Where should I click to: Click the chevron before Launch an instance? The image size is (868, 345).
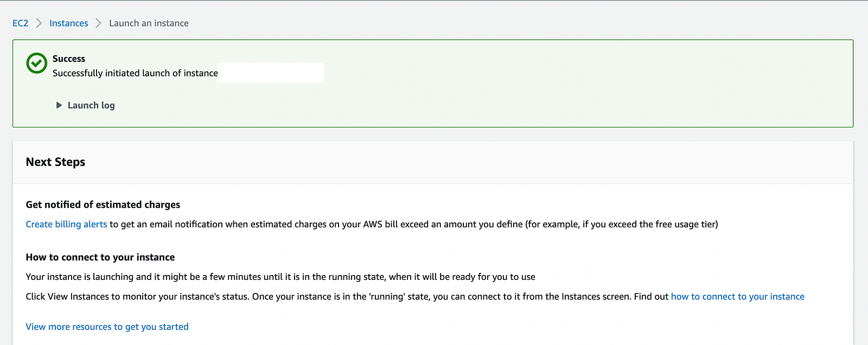pos(99,23)
